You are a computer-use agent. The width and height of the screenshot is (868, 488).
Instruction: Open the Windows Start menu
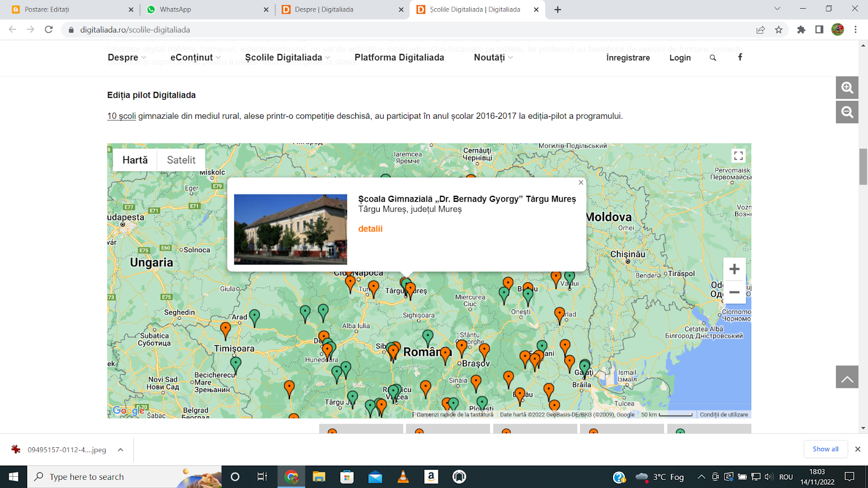coord(14,477)
